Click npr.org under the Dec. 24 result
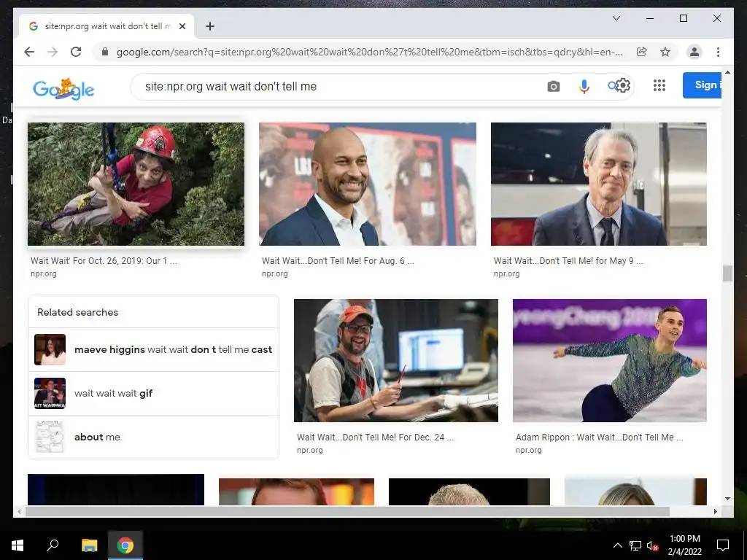 pos(309,450)
